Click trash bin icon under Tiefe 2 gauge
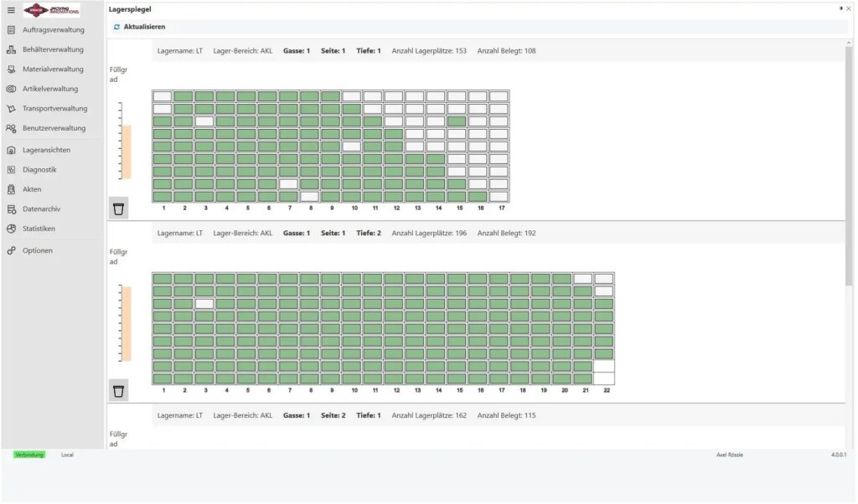Viewport: 858px width, 504px height. click(x=118, y=391)
